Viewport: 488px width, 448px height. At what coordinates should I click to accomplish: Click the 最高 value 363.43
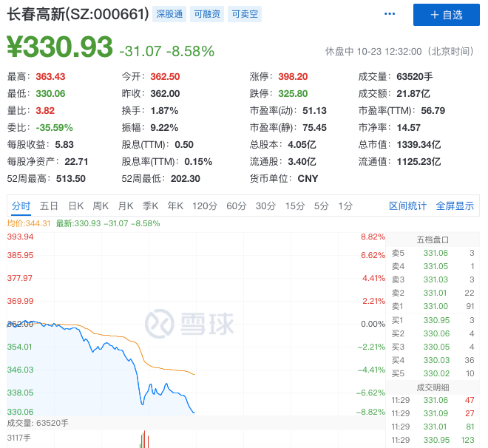click(50, 77)
